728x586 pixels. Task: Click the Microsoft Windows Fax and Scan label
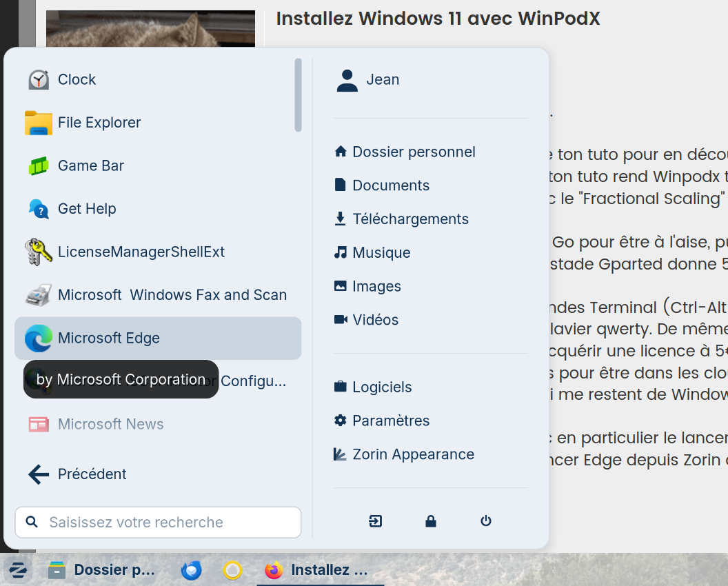pos(172,295)
